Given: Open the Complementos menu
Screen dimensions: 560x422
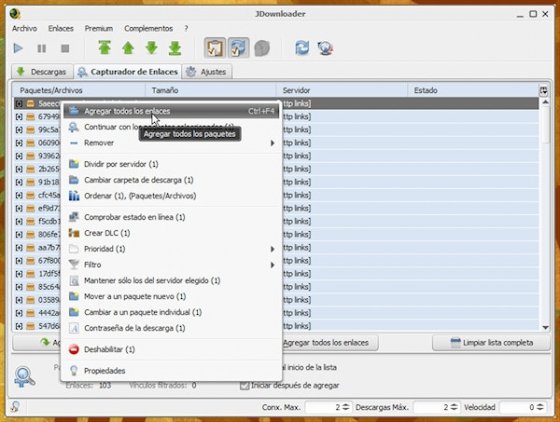Looking at the screenshot, I should click(x=148, y=29).
